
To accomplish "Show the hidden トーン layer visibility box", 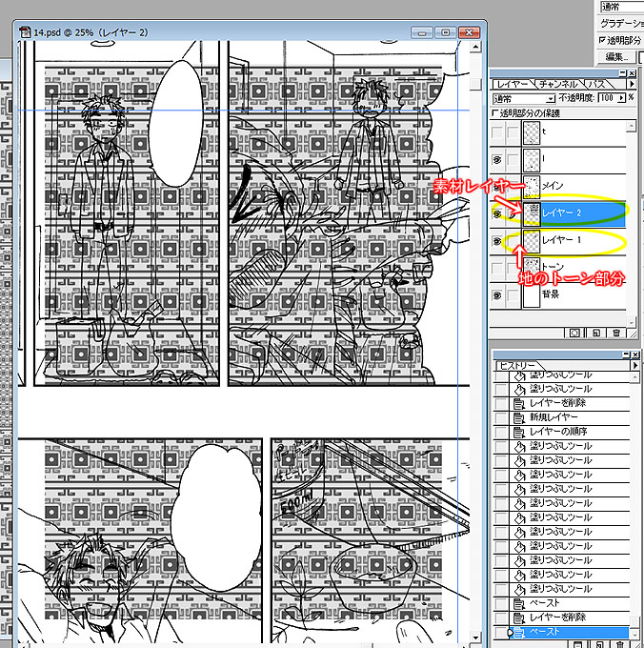I will pos(497,268).
